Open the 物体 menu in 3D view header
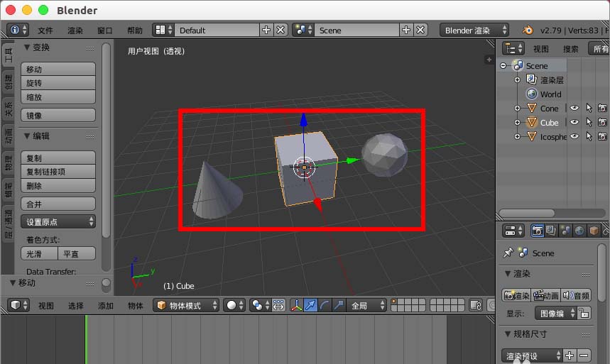This screenshot has height=364, width=610. [x=136, y=306]
